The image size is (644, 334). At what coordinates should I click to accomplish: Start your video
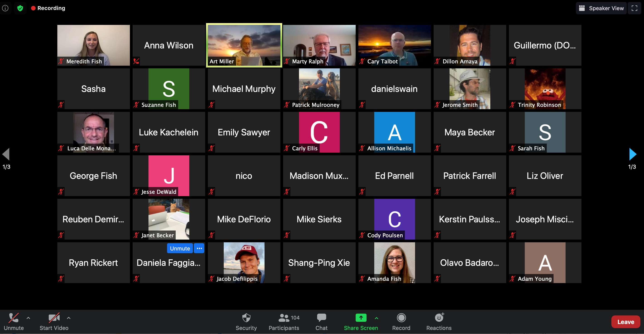coord(54,322)
